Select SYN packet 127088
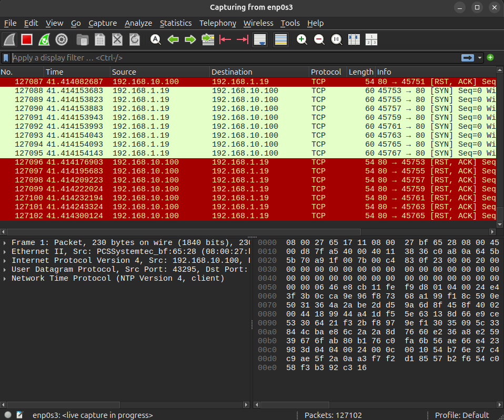 tap(248, 90)
